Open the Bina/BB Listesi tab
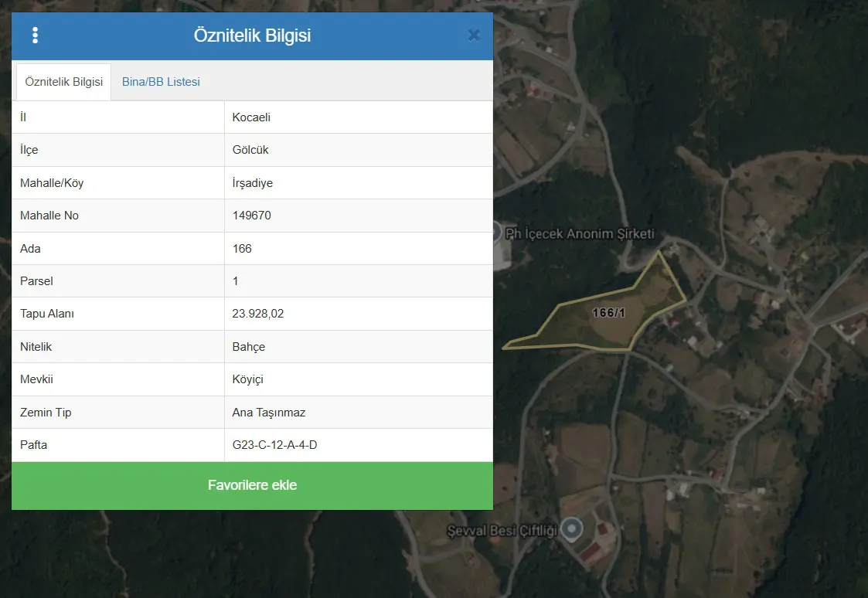Viewport: 868px width, 598px height. click(x=161, y=82)
